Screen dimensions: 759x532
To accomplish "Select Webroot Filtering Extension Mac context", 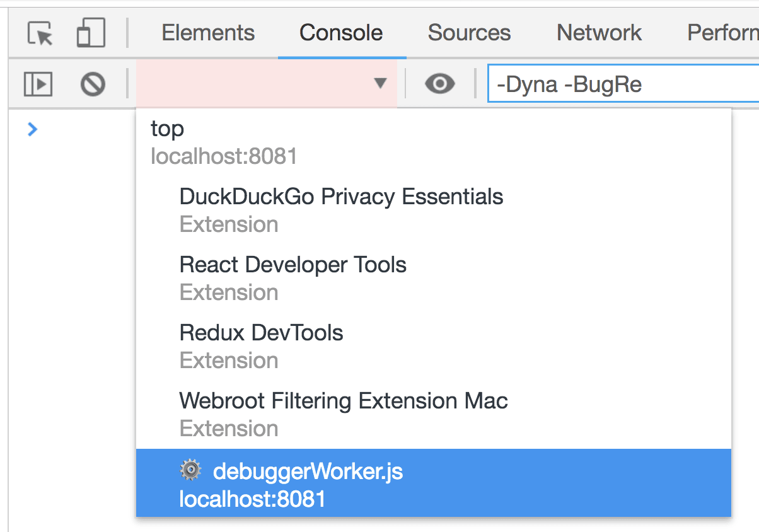I will (x=434, y=415).
